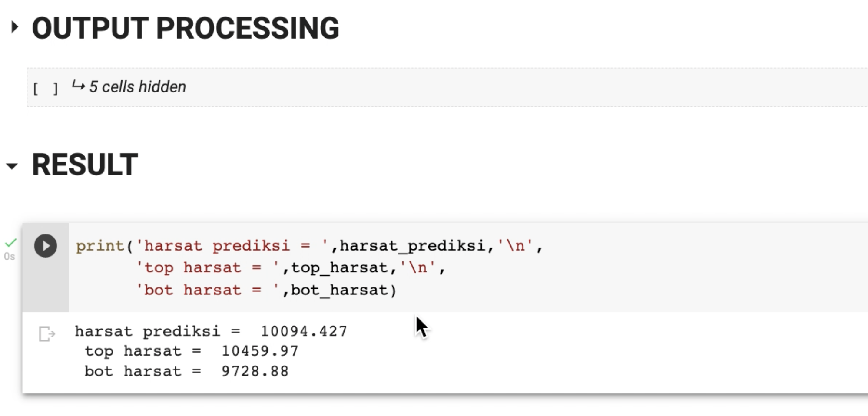The width and height of the screenshot is (868, 416).
Task: Click the output value 10459.97
Action: pyautogui.click(x=260, y=351)
